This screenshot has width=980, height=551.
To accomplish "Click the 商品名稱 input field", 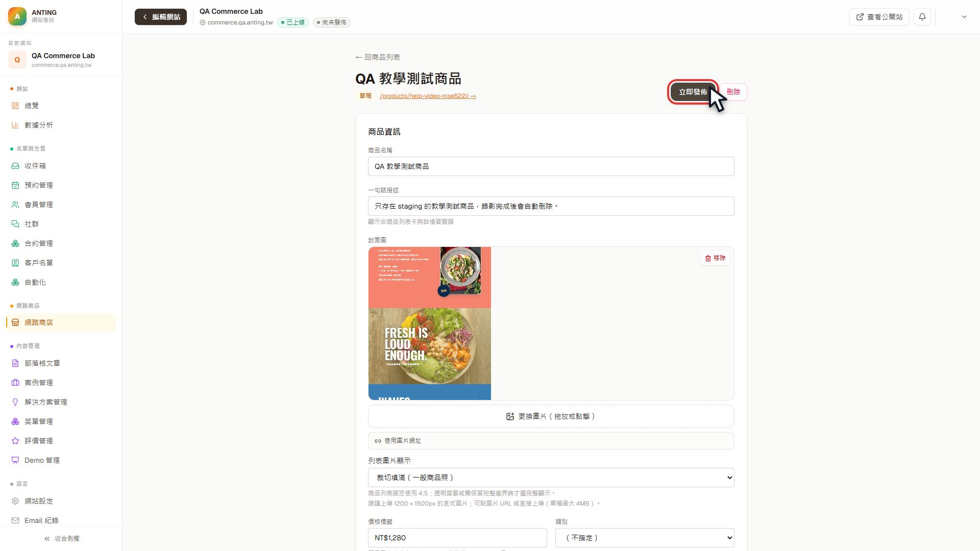I will [x=551, y=166].
